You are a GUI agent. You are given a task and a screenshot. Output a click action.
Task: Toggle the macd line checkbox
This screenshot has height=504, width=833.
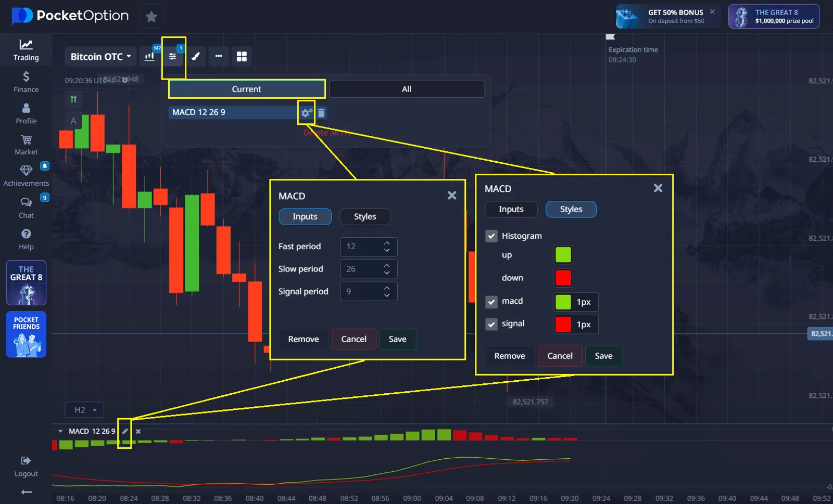click(x=491, y=302)
